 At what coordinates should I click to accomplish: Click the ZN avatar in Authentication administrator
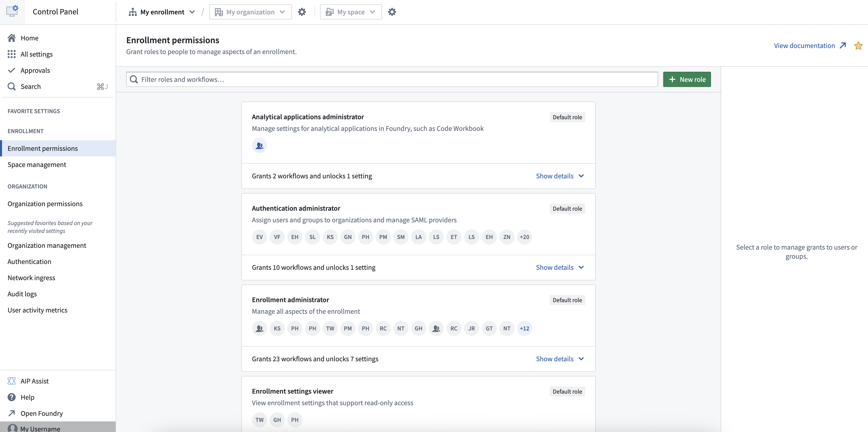click(507, 237)
